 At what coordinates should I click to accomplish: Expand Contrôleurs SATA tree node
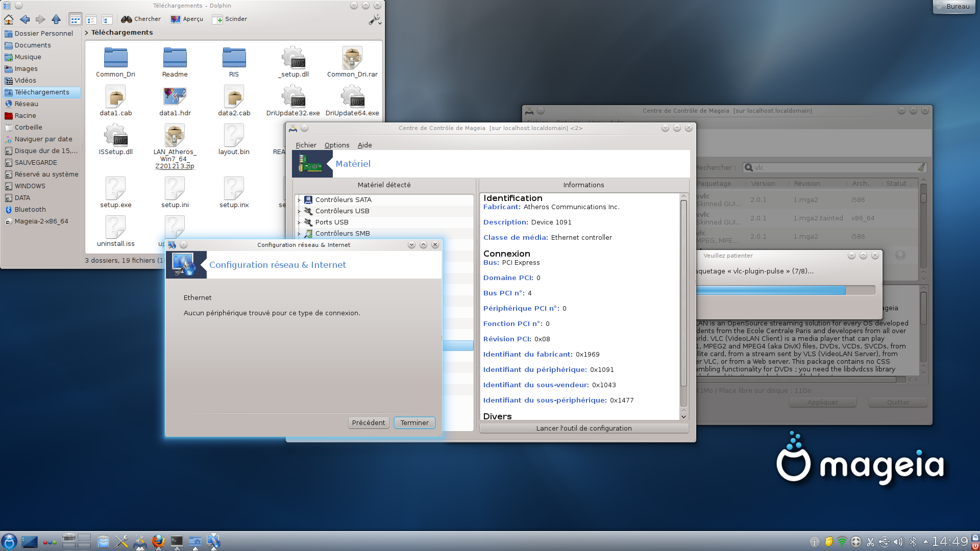(x=299, y=200)
